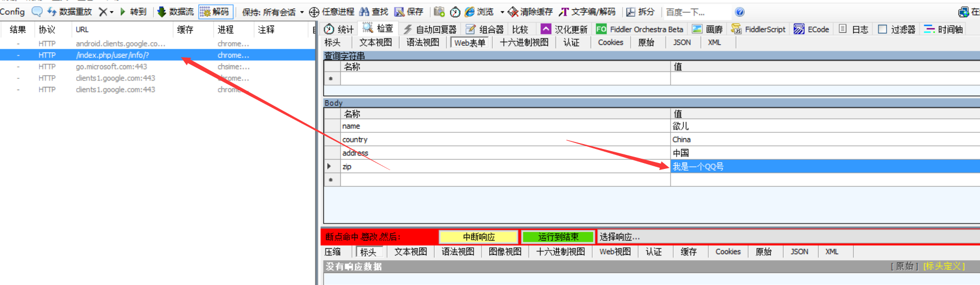Click 查找 (Find) with the binoculars icon

point(374,11)
